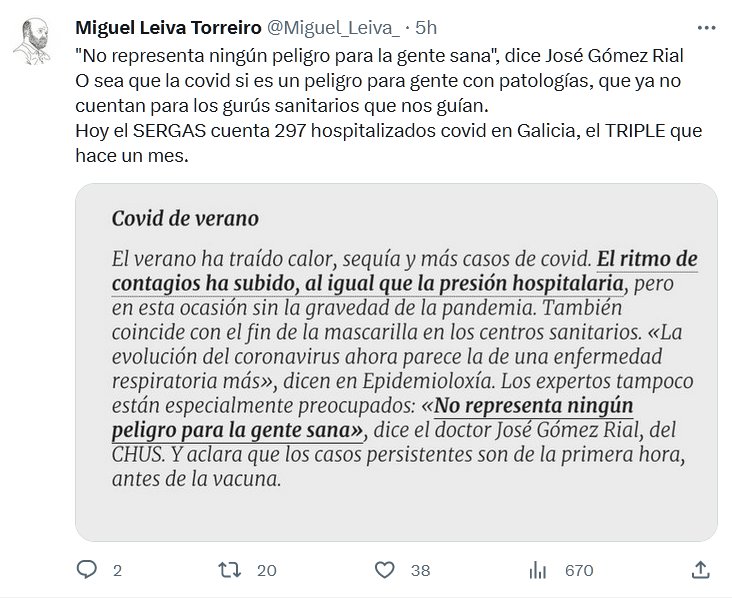Click the 670 views count

pyautogui.click(x=578, y=571)
